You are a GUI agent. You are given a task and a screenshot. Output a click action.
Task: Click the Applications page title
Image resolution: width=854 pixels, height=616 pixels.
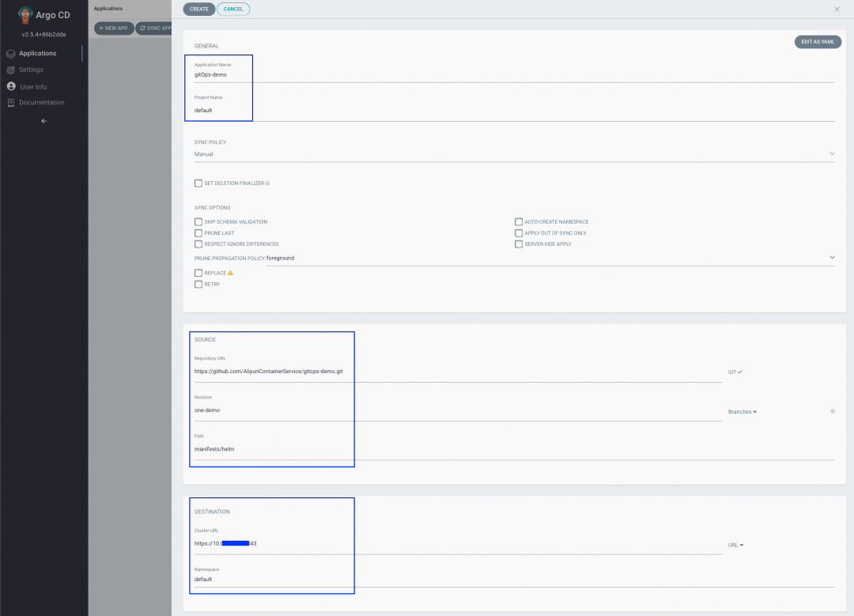(x=108, y=9)
